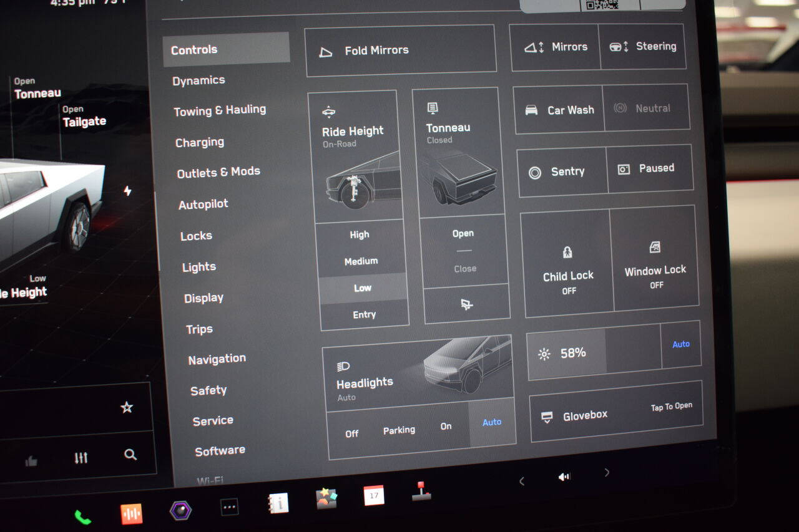Set headlights to Parking
799x532 pixels.
[399, 430]
